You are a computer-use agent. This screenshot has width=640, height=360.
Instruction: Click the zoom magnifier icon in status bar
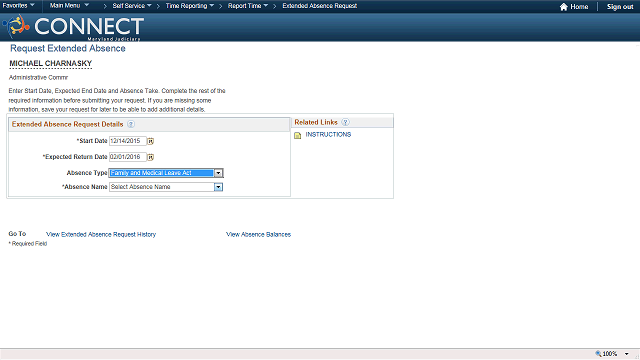(x=598, y=354)
